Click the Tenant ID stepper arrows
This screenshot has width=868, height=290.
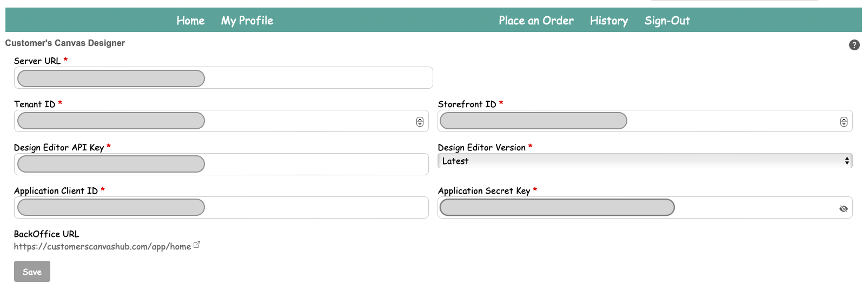420,122
